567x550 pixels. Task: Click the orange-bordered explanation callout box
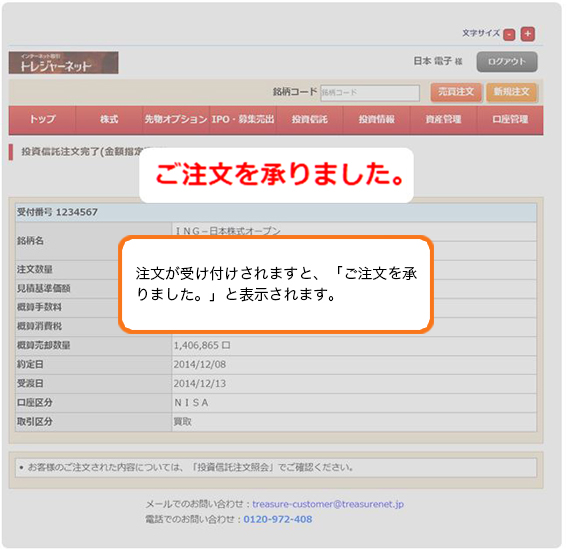click(x=276, y=284)
